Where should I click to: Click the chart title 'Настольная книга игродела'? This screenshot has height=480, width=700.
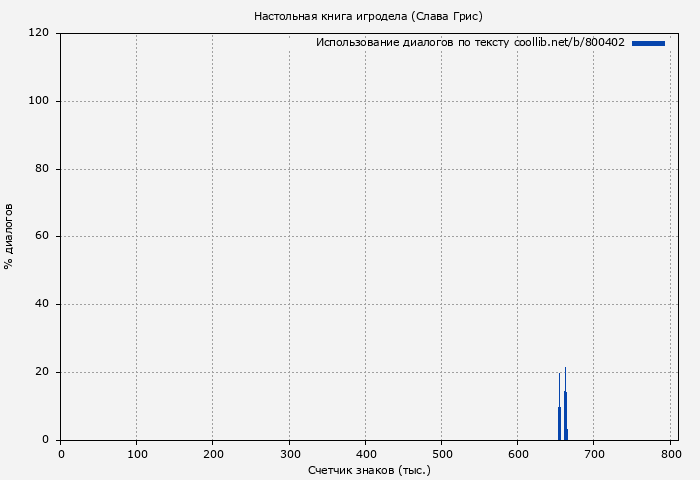[368, 16]
